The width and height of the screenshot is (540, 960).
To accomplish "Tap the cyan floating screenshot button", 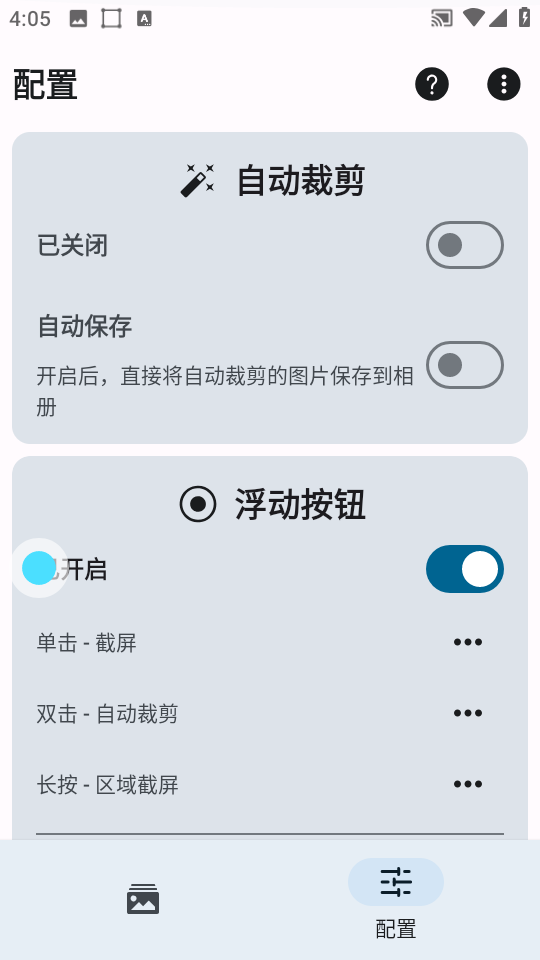I will pyautogui.click(x=39, y=568).
